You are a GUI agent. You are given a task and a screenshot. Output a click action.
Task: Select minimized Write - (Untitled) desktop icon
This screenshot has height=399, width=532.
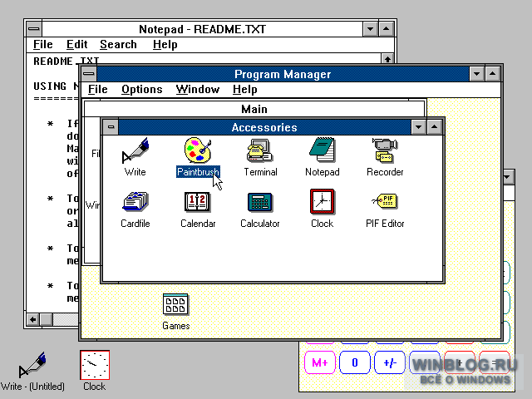(x=32, y=372)
